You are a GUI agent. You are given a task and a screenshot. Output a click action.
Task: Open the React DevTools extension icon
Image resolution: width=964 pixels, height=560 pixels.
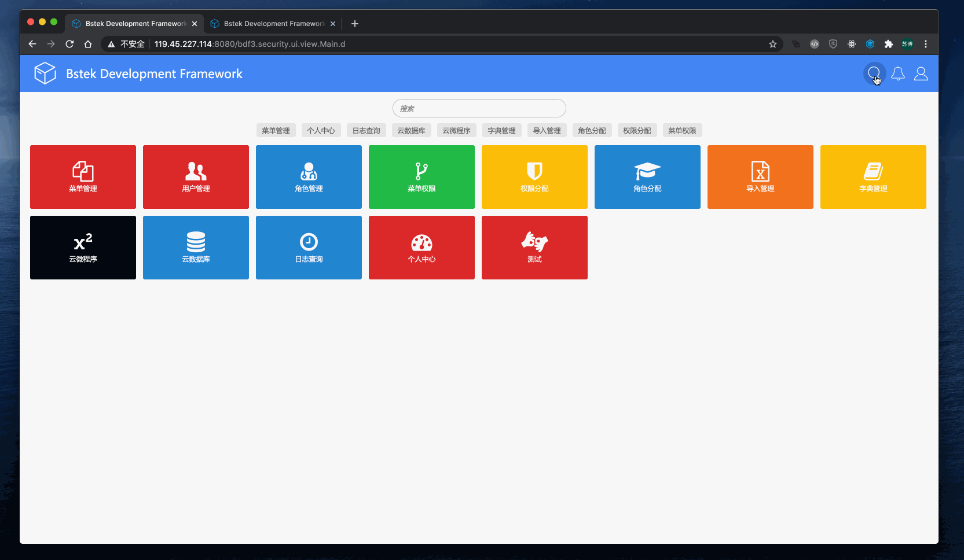[852, 44]
